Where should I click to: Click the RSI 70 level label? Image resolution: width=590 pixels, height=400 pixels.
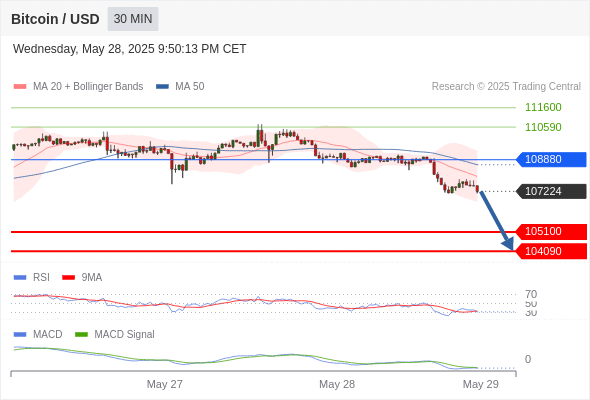click(x=531, y=294)
